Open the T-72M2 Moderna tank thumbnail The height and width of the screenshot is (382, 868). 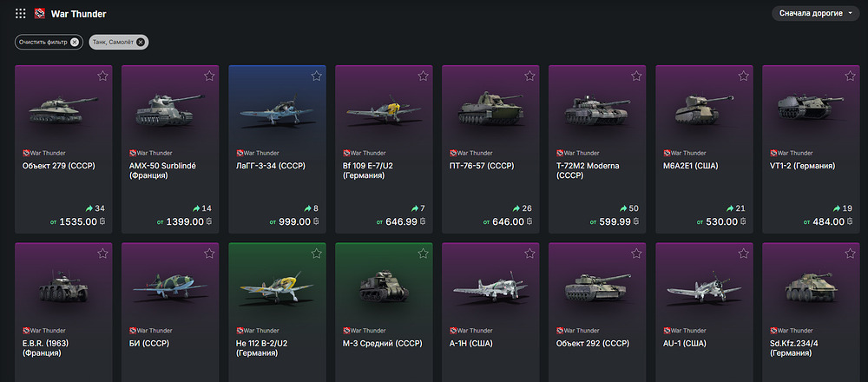[595, 110]
